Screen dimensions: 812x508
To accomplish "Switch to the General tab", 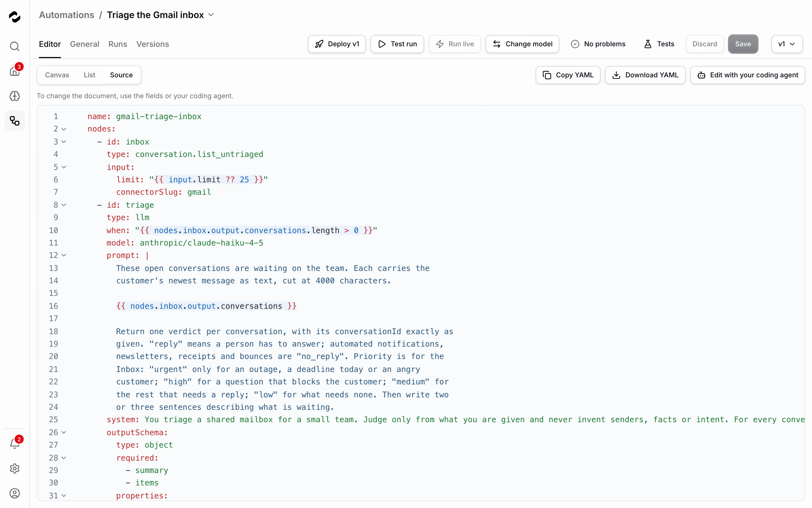I will pyautogui.click(x=85, y=44).
